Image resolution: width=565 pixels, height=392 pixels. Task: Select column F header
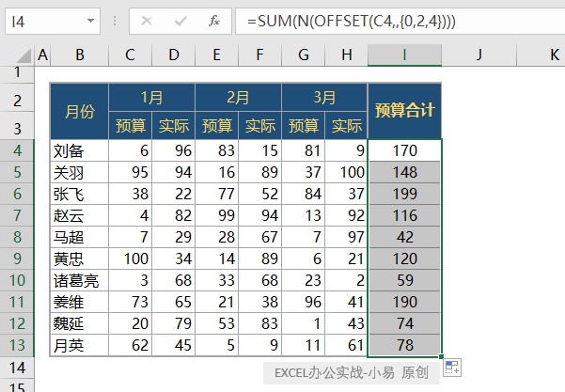coord(259,55)
